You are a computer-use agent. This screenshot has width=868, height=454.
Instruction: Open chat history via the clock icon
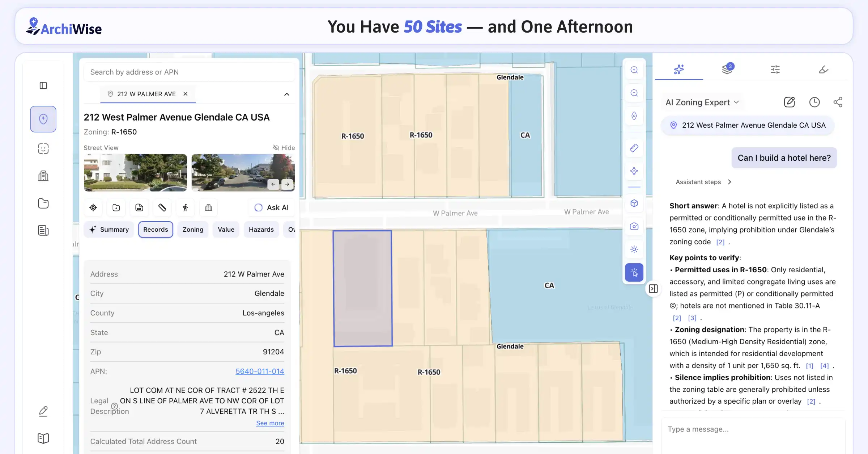[x=814, y=102]
